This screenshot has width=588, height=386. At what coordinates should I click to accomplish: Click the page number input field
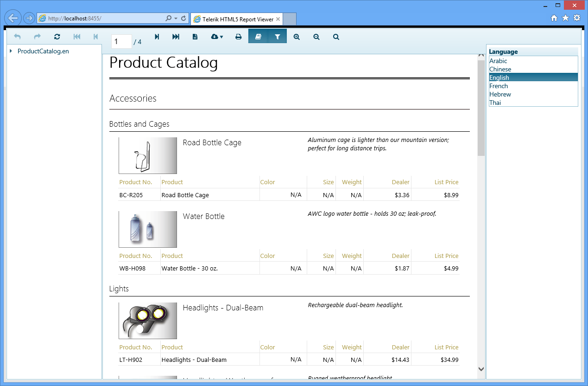click(121, 42)
